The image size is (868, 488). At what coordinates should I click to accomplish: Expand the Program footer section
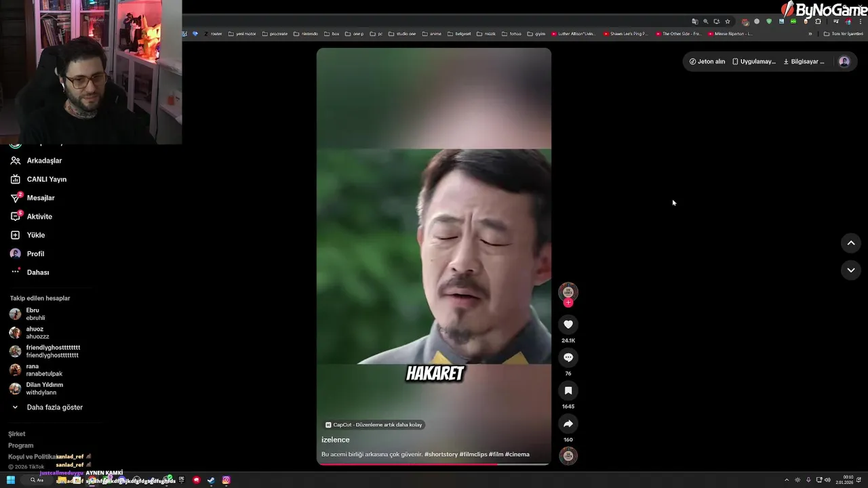pos(20,445)
